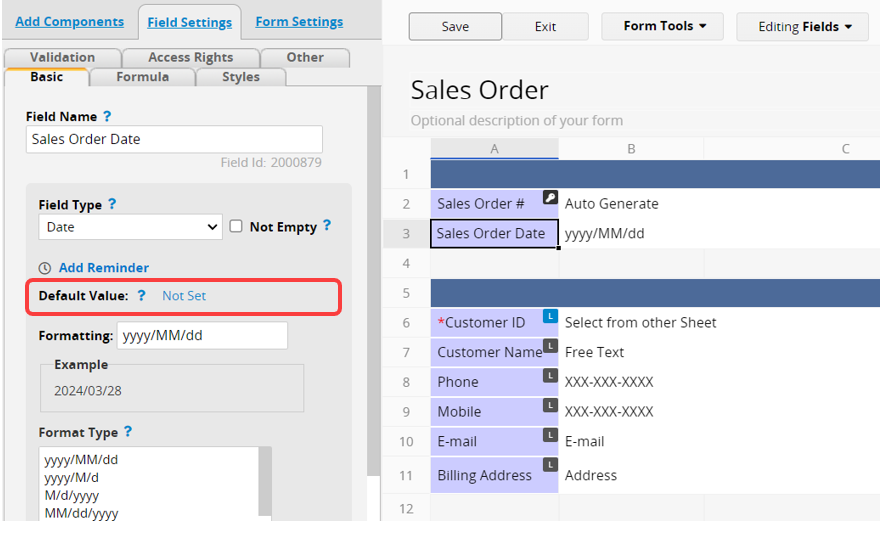Open the Editing Fields dropdown
Image resolution: width=884 pixels, height=533 pixels.
tap(802, 27)
